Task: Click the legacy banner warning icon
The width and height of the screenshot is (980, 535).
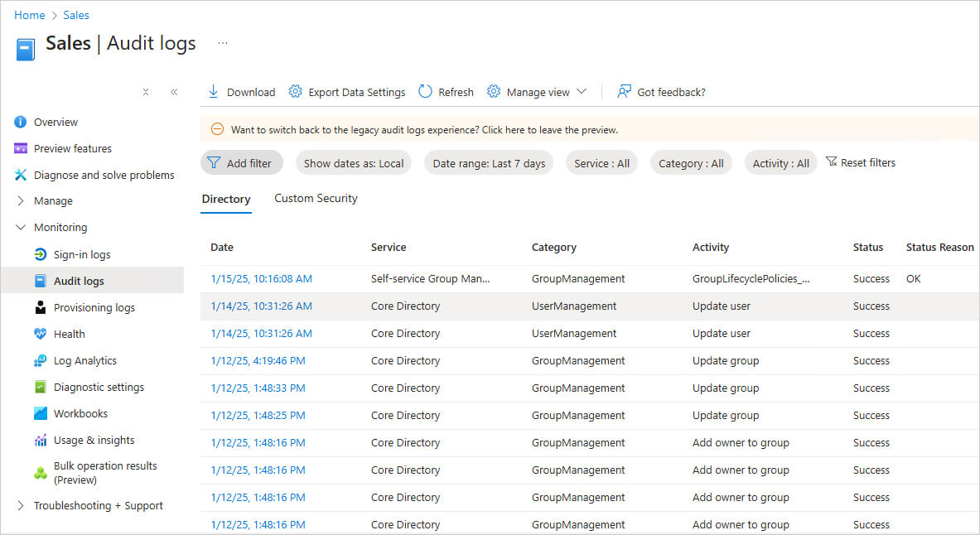Action: click(x=217, y=129)
